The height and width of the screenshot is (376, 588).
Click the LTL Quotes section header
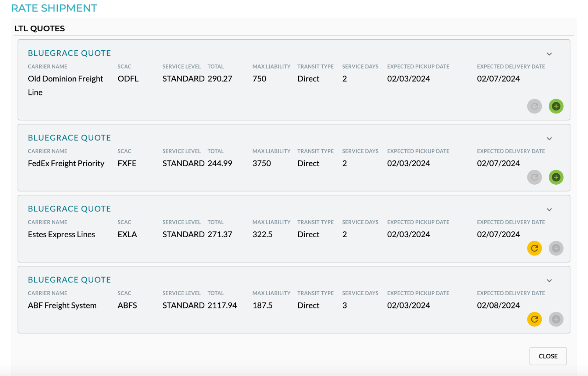pos(40,29)
